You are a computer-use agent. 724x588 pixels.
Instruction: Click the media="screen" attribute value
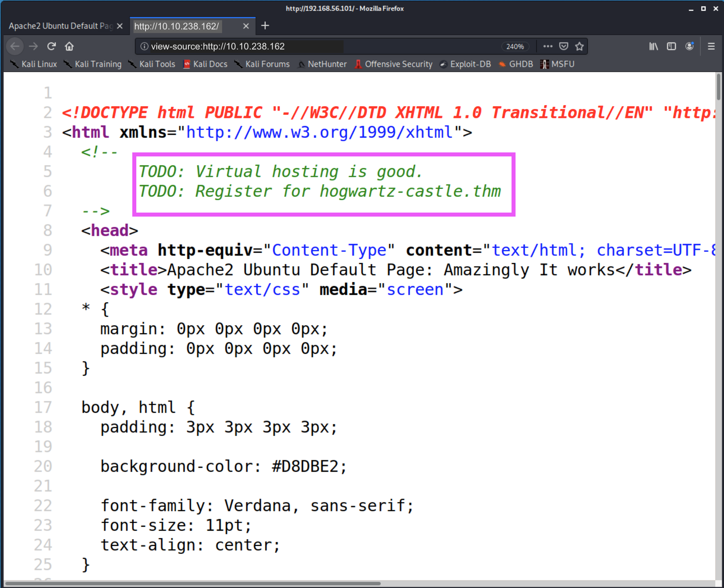click(x=415, y=290)
